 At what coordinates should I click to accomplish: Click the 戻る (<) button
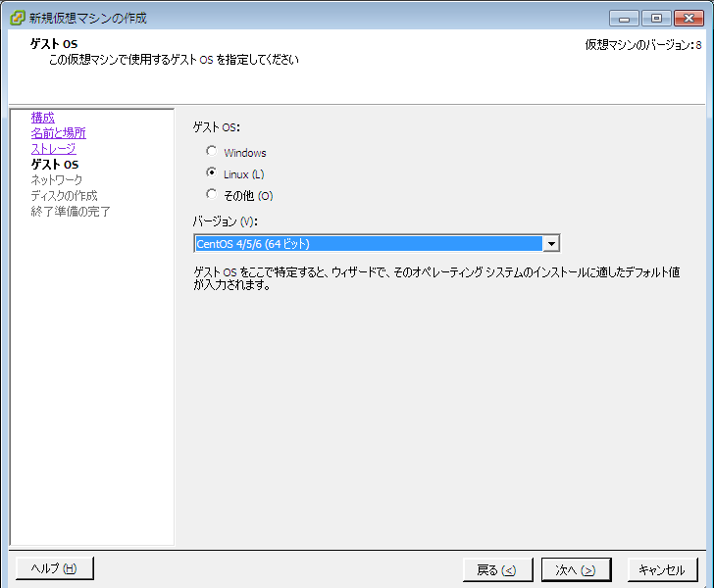click(x=497, y=569)
